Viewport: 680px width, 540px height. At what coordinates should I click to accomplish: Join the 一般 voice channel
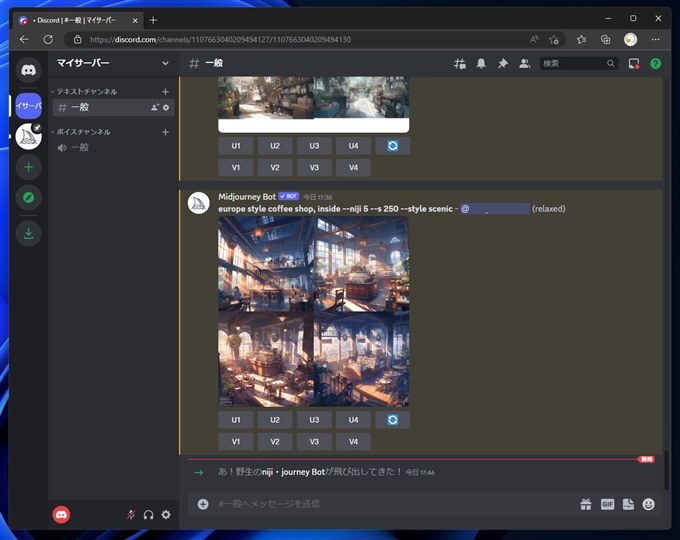[x=80, y=148]
